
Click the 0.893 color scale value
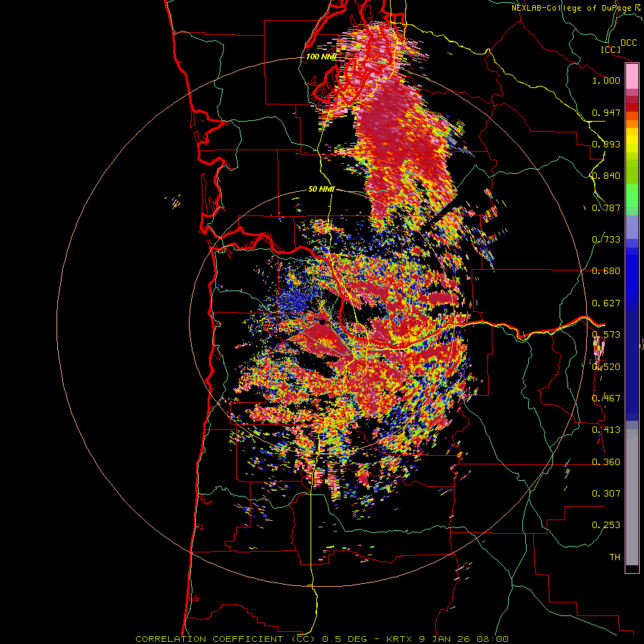(x=606, y=144)
